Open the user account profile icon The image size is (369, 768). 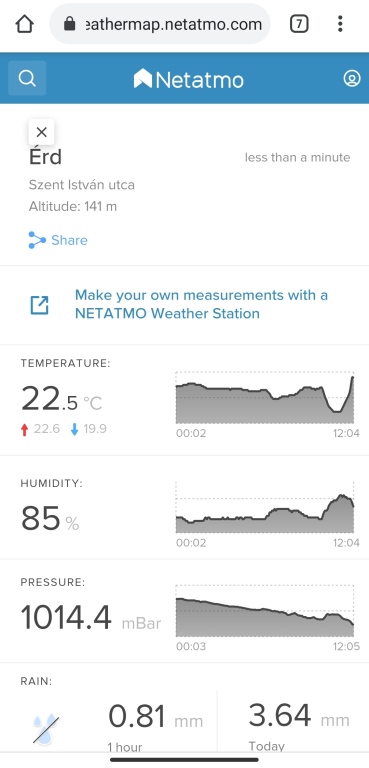tap(351, 78)
